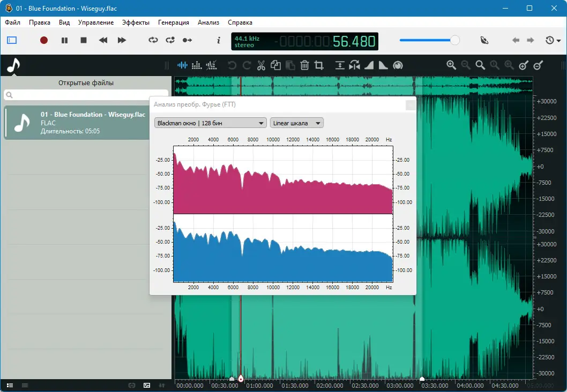This screenshot has height=392, width=567.
Task: Apply Normalize effect icon
Action: pyautogui.click(x=340, y=65)
